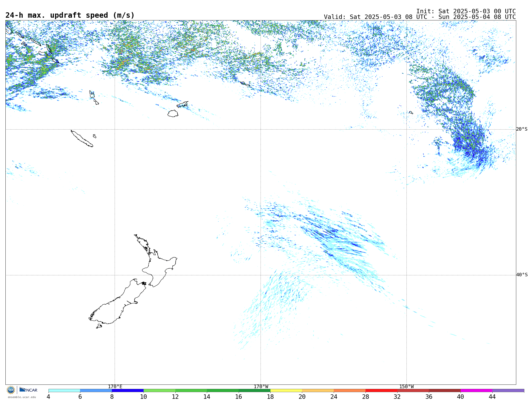This screenshot has height=400, width=532.
Task: Click the 150°W longitude label
Action: [x=406, y=387]
